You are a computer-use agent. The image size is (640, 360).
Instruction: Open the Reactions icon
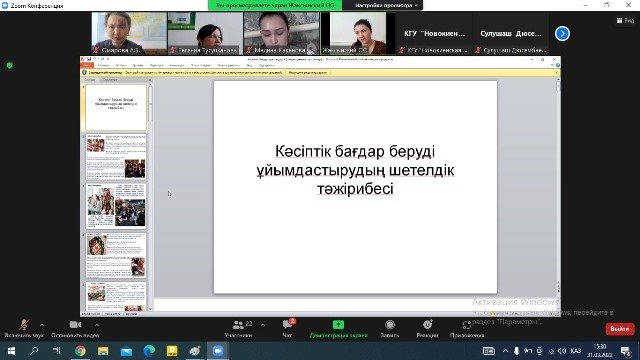click(427, 324)
